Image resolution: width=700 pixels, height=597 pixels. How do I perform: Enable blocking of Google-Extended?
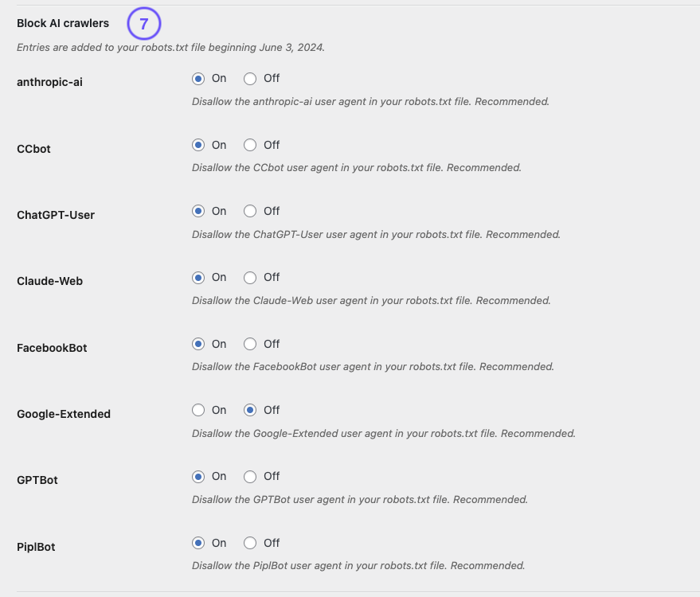coord(200,410)
